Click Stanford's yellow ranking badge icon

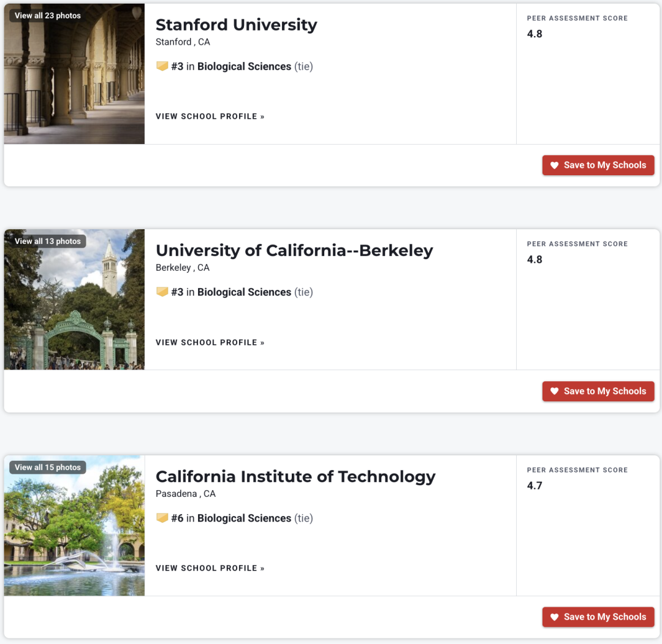tap(162, 66)
